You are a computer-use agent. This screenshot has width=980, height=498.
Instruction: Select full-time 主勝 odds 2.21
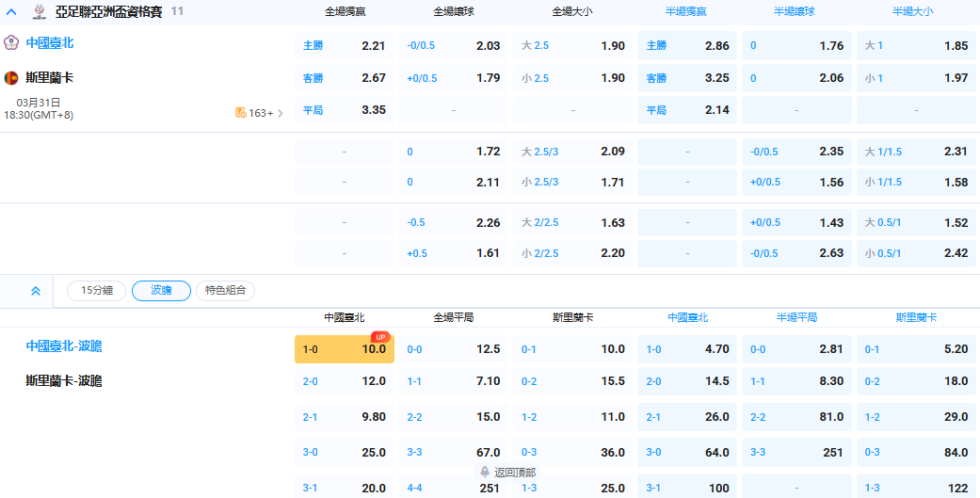coord(345,46)
